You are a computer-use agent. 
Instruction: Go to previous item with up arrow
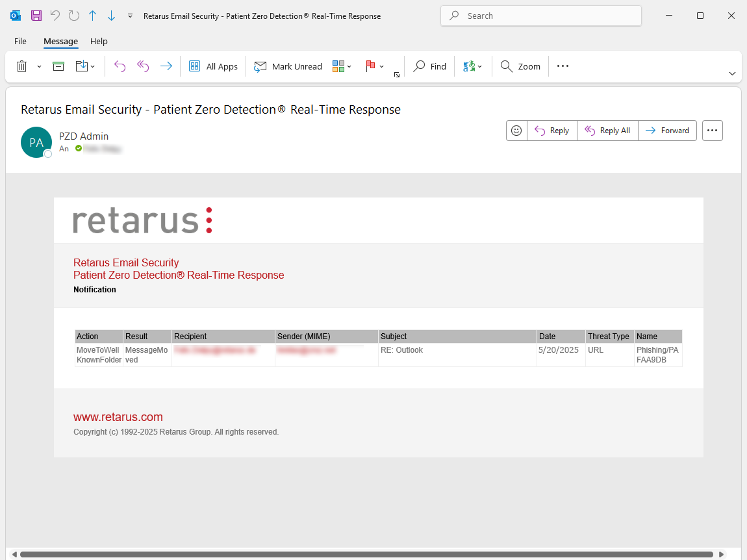pos(92,16)
